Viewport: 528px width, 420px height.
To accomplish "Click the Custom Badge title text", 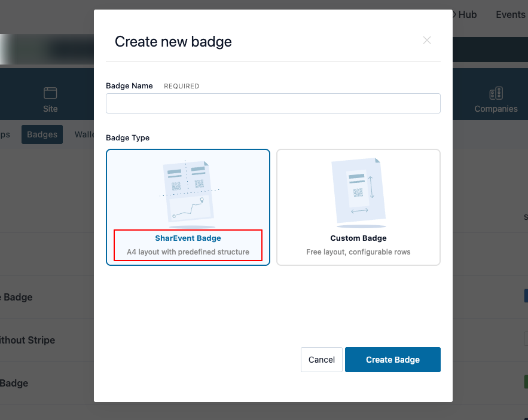I will coord(358,238).
